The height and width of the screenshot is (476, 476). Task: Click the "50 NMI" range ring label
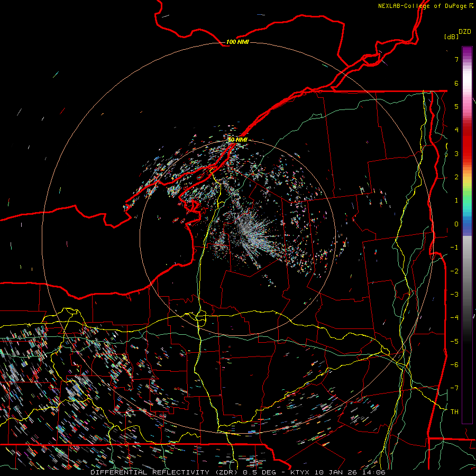(x=237, y=140)
